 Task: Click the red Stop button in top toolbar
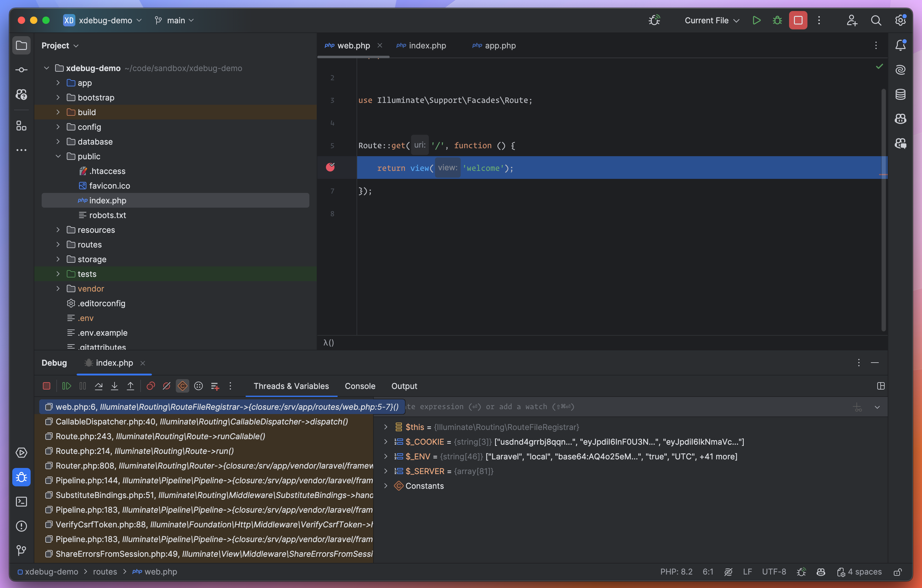(798, 20)
